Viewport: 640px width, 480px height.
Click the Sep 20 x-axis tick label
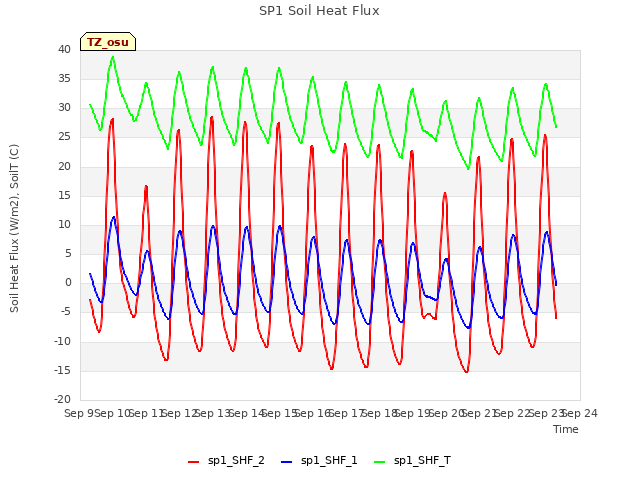tap(446, 413)
